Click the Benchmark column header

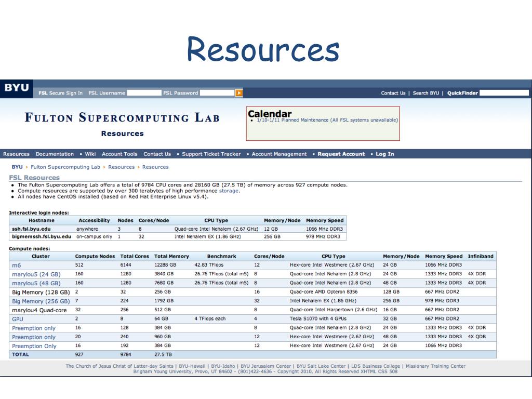click(x=221, y=256)
